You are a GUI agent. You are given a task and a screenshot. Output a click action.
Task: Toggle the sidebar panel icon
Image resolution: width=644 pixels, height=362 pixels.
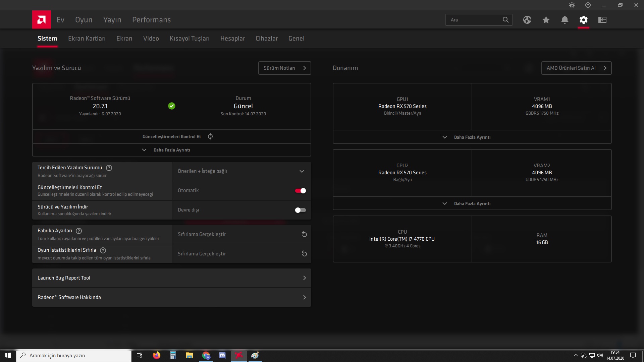point(602,20)
